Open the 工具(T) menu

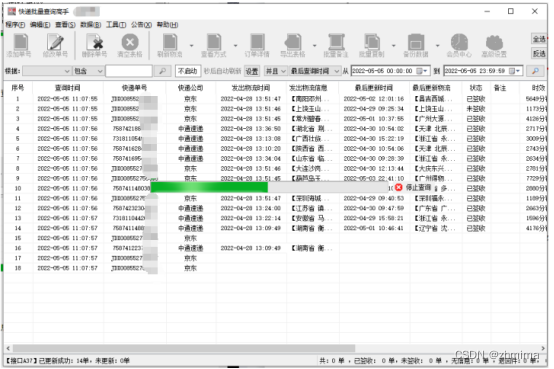pos(116,25)
